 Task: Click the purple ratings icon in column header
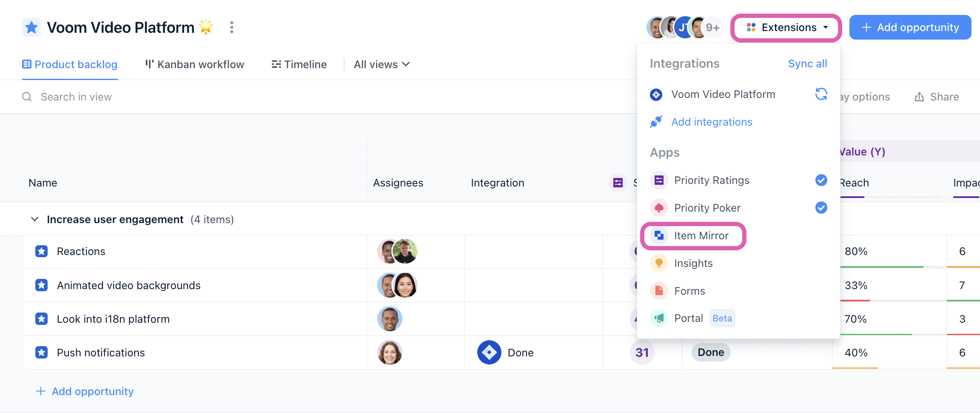(x=618, y=183)
